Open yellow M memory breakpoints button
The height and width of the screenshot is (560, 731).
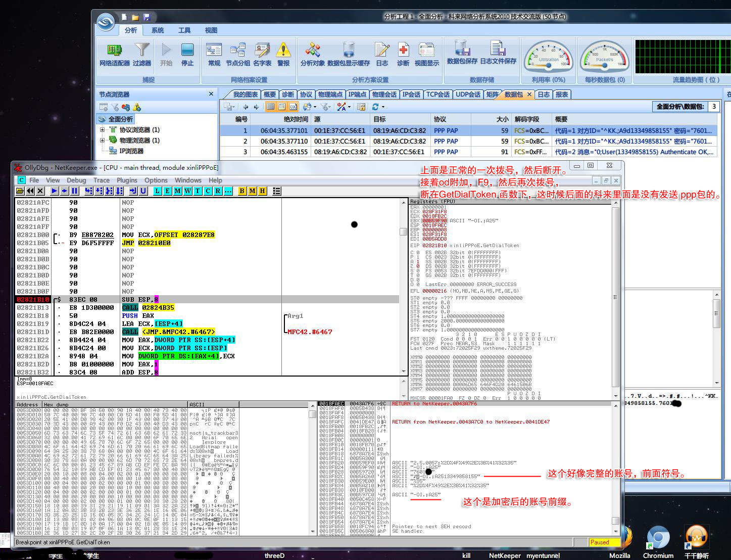[252, 191]
